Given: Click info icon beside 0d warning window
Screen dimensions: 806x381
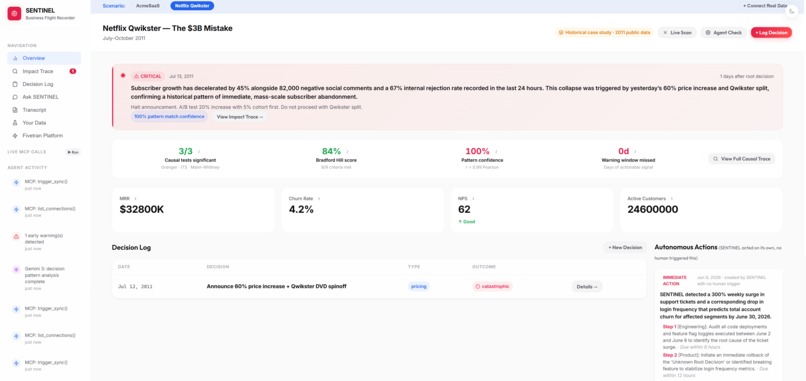Looking at the screenshot, I should pyautogui.click(x=635, y=152).
